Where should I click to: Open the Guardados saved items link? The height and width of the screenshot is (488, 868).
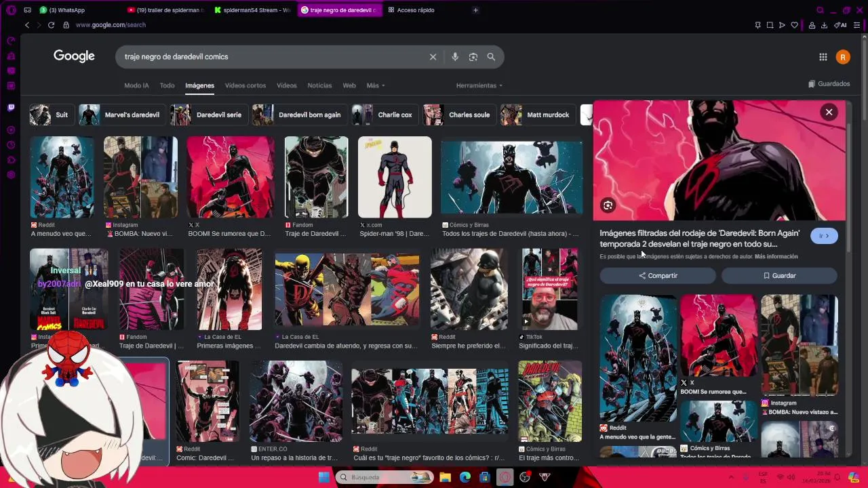pos(829,84)
